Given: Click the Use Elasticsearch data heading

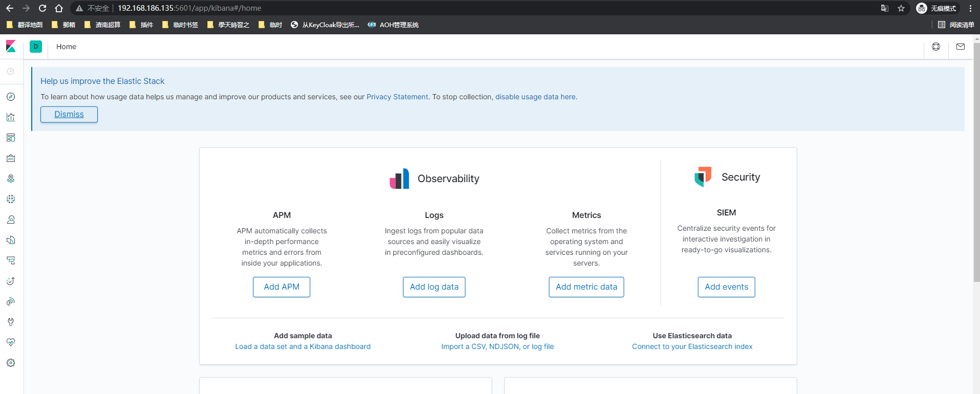Looking at the screenshot, I should coord(692,336).
